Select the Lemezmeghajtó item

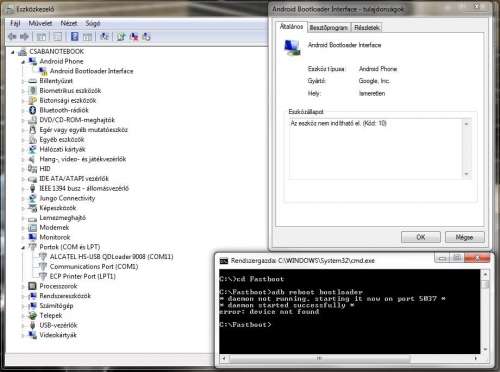point(63,218)
